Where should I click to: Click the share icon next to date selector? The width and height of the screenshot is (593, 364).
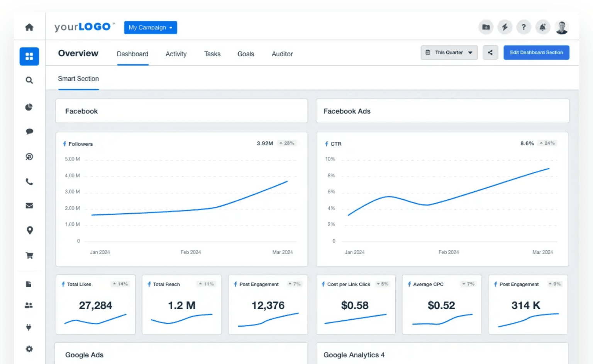coord(490,52)
